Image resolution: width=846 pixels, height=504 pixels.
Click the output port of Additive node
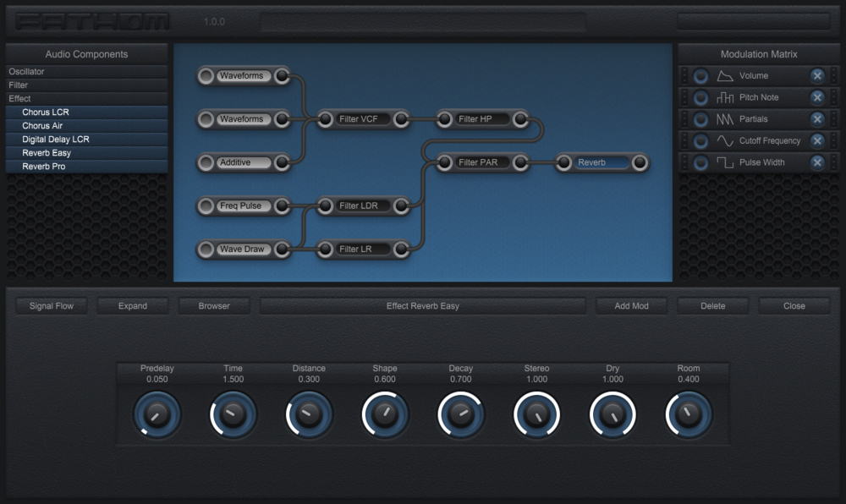pos(282,162)
